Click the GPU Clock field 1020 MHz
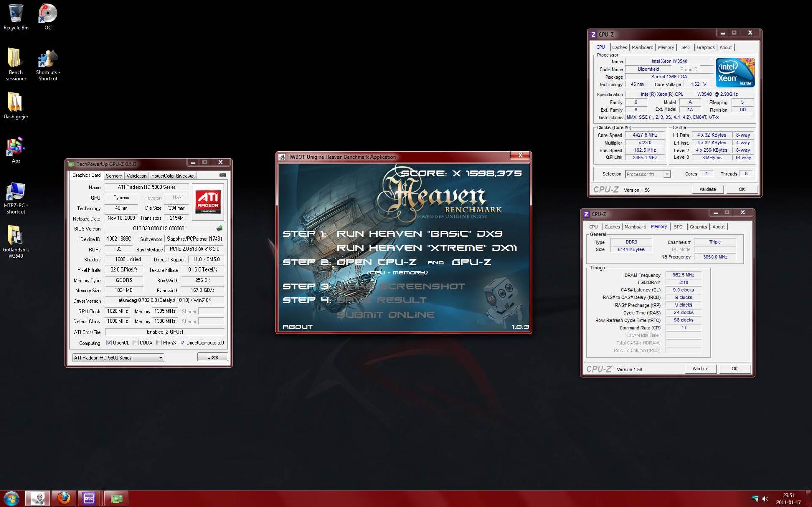The image size is (812, 507). coord(118,311)
